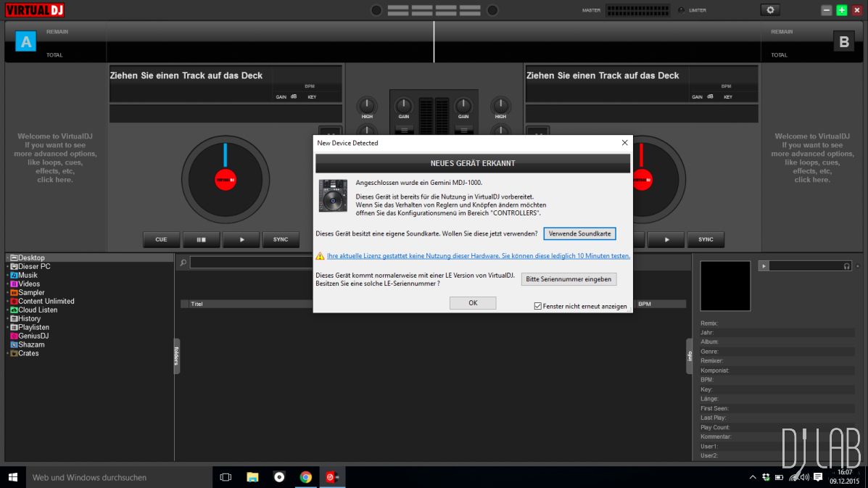Toggle the info side tab
868x488 pixels.
tap(690, 356)
